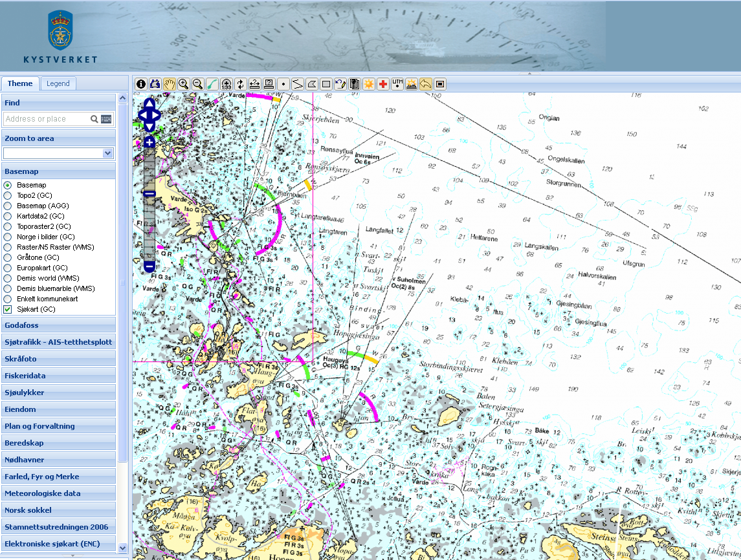This screenshot has height=560, width=741.
Task: Click the zoom slider handle on the map
Action: (x=149, y=193)
